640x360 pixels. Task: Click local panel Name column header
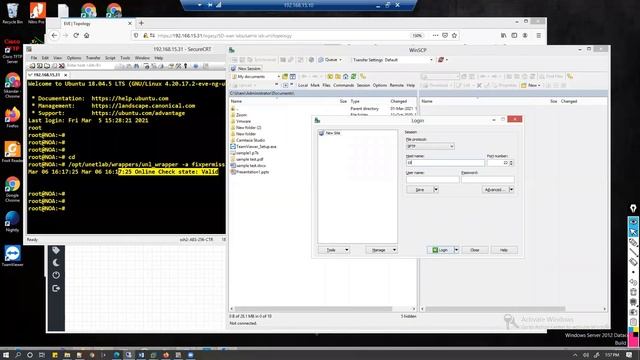(x=236, y=101)
